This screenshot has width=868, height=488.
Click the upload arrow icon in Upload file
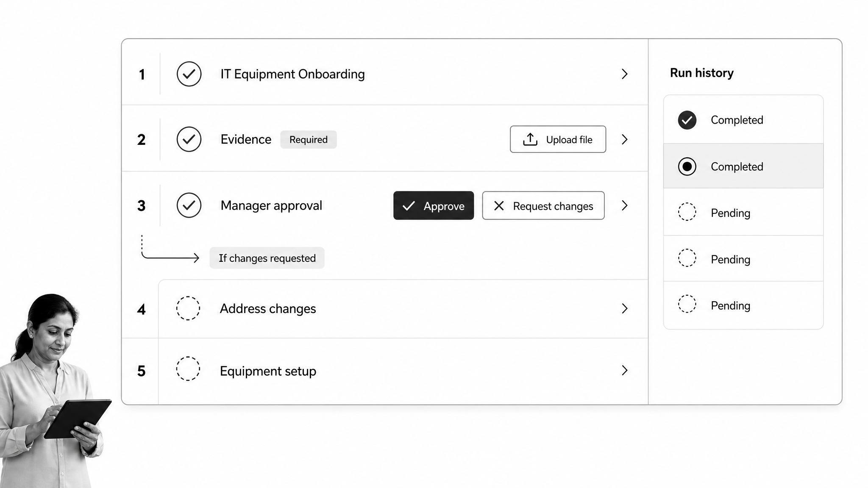point(530,139)
